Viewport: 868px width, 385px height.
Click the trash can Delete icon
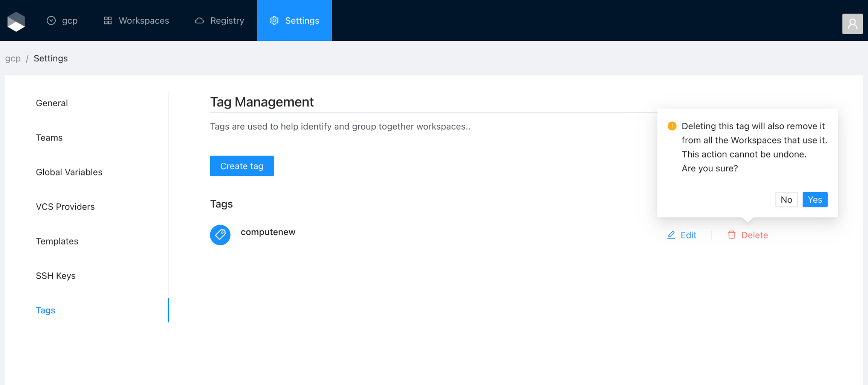(732, 235)
